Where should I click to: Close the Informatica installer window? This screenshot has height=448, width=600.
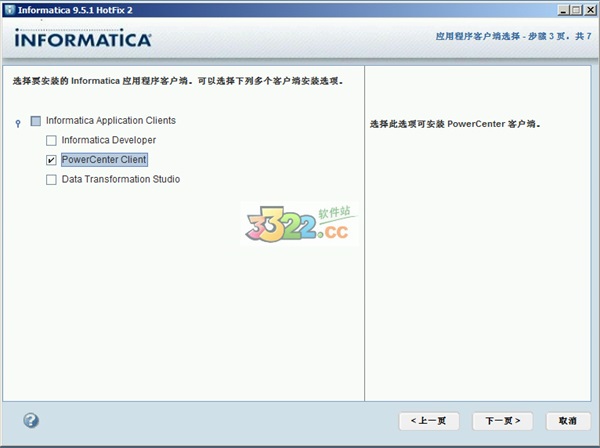point(590,10)
